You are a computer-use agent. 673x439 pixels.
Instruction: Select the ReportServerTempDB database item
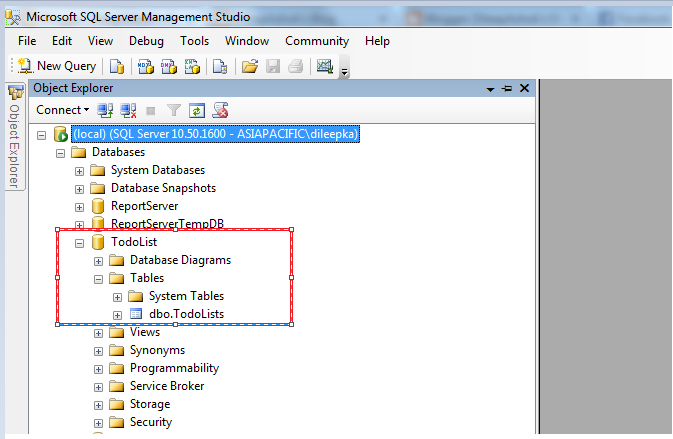(167, 223)
